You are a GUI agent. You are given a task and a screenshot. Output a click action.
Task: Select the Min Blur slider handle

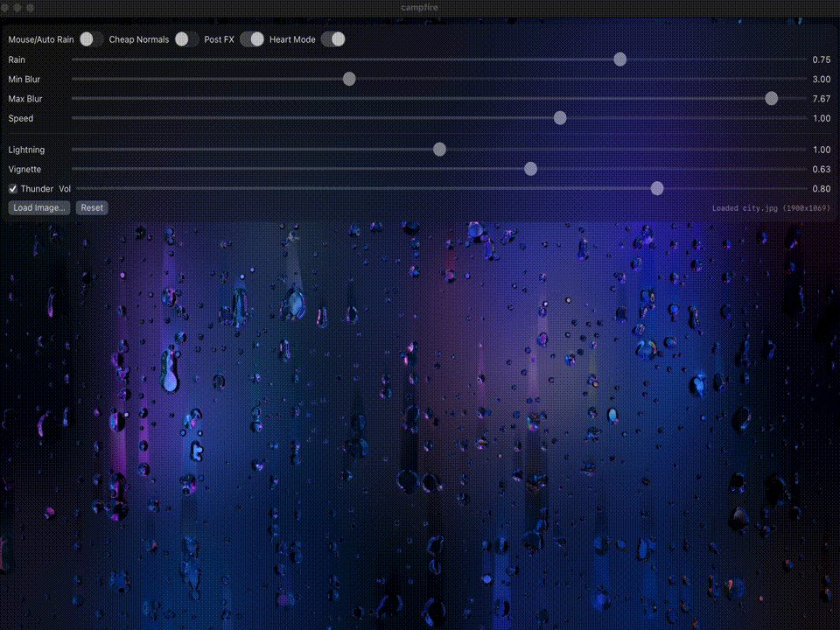point(349,79)
